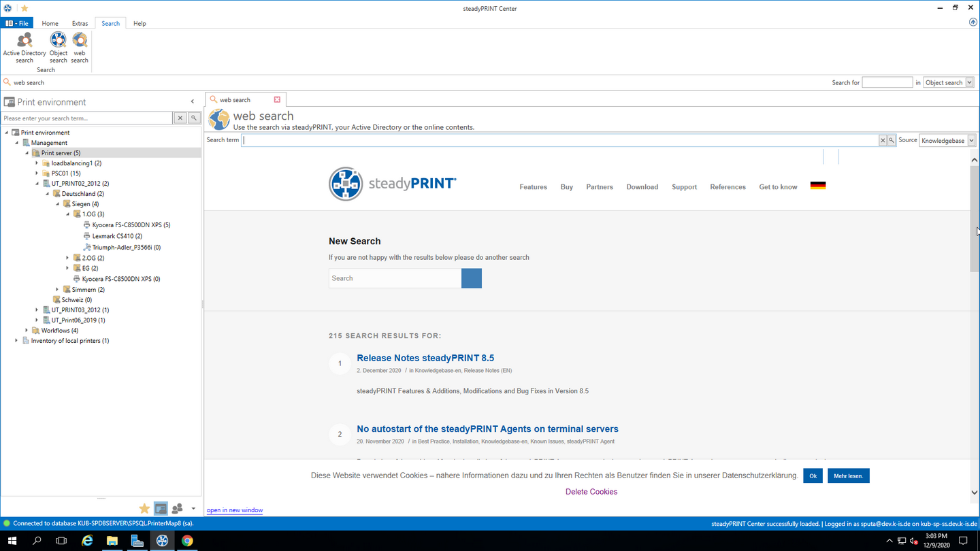Accept cookies with Ok button
The image size is (980, 551).
click(x=813, y=475)
